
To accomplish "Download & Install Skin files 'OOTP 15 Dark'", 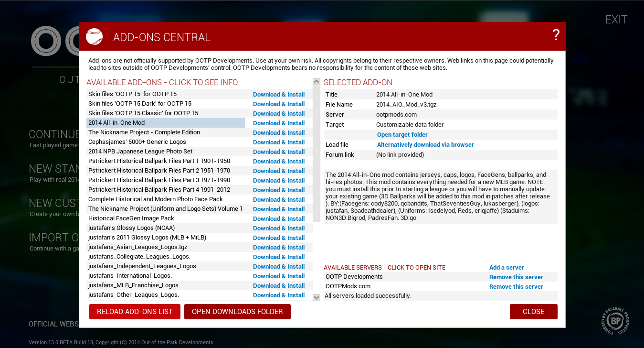I will tap(279, 104).
